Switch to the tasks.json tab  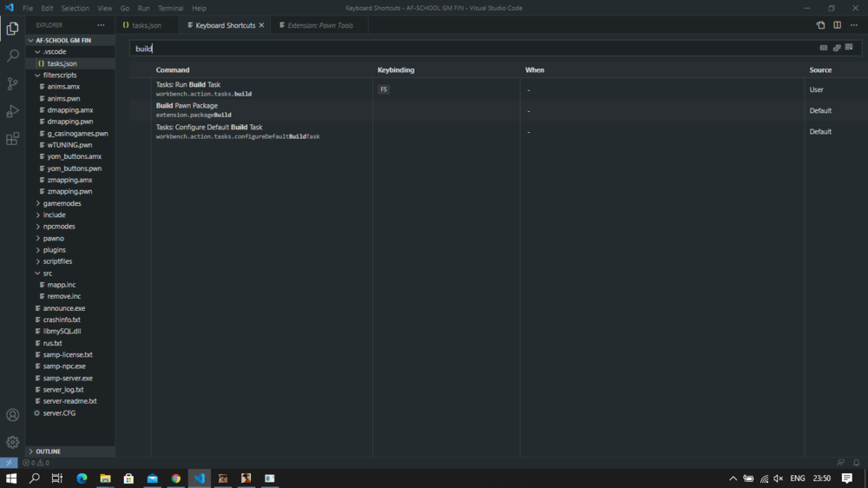click(147, 25)
